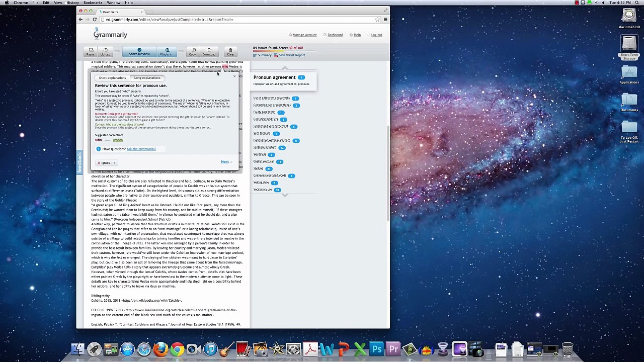Open the Edit menu
Viewport: 644px width, 362px height.
tap(46, 3)
